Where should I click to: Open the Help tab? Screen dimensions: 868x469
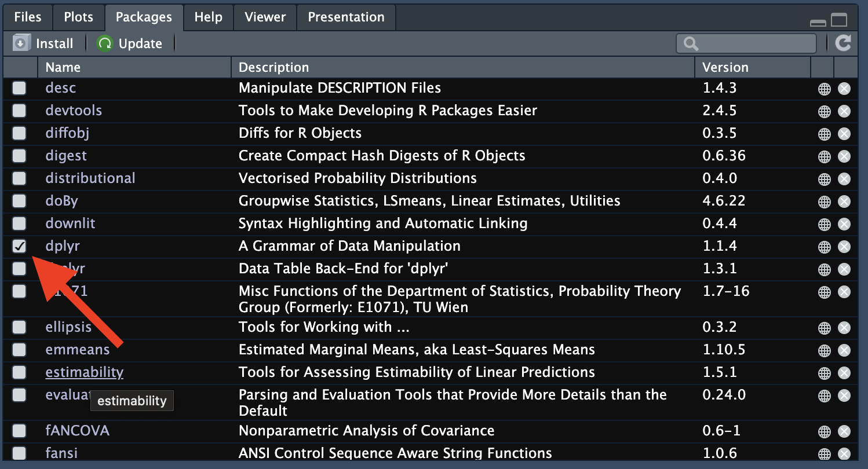pos(209,17)
